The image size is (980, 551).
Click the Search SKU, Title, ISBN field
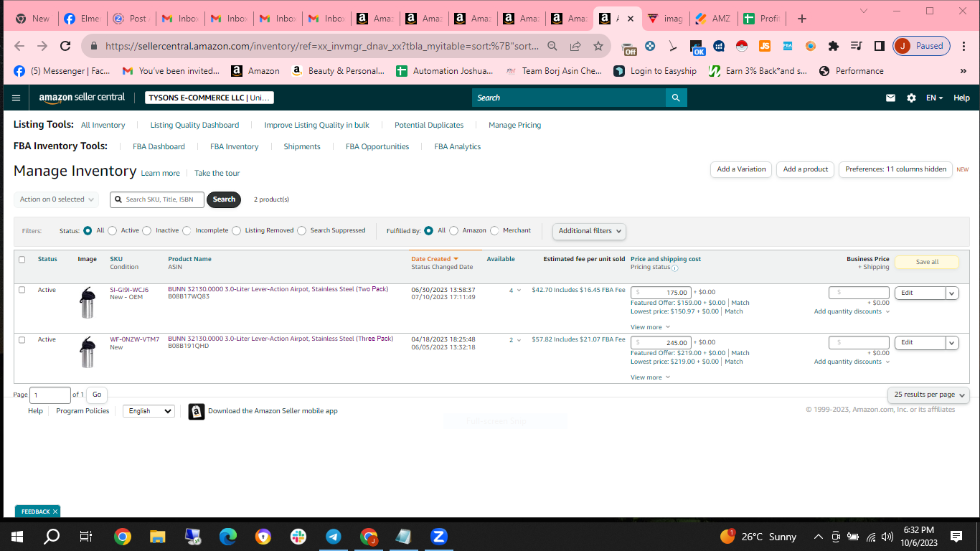[x=157, y=199]
